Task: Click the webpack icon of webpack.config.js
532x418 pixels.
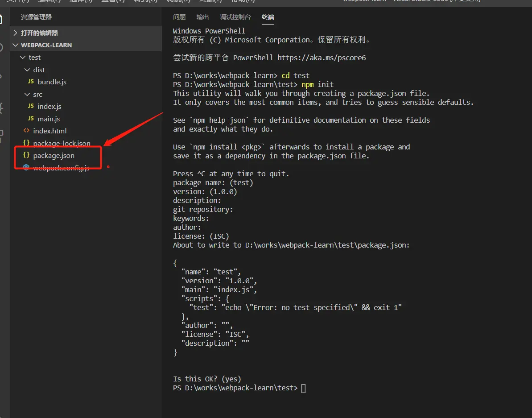Action: point(26,167)
